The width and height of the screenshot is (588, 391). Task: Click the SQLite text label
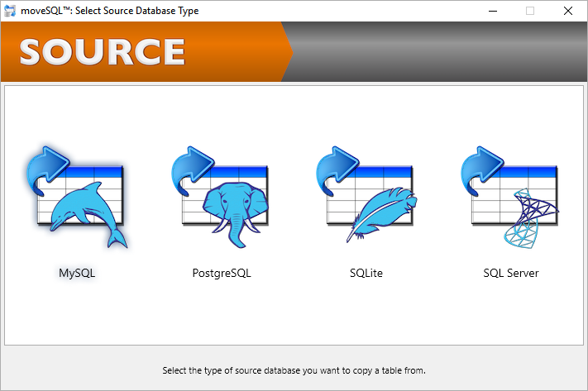tap(366, 273)
